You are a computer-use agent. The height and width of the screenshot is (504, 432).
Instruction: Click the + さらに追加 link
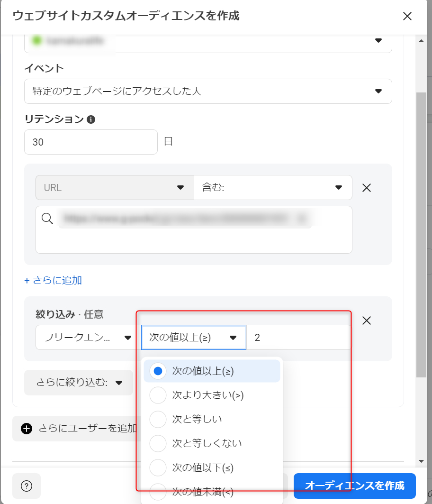point(53,280)
